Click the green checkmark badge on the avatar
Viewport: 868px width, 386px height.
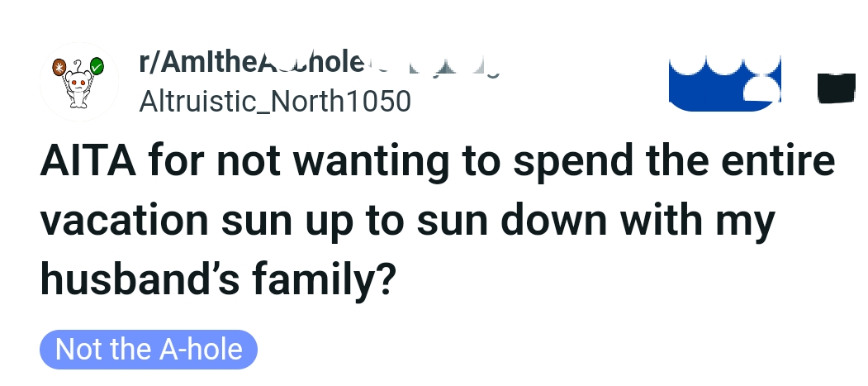pyautogui.click(x=97, y=66)
